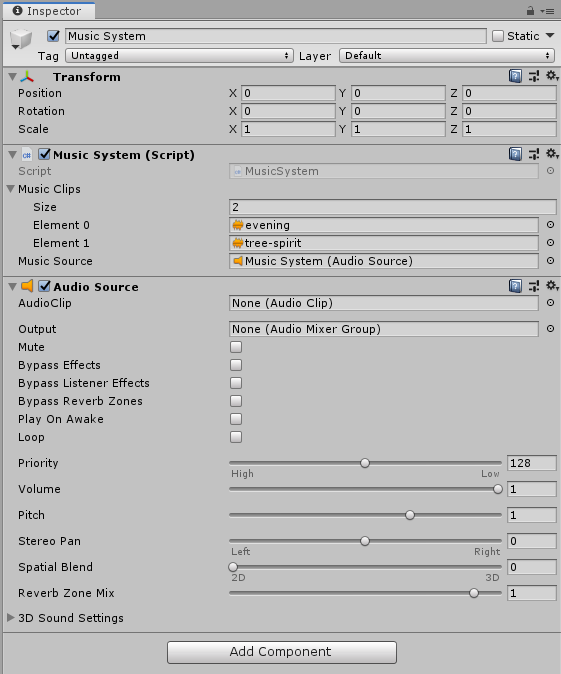This screenshot has width=561, height=674.
Task: Collapse the Music Clips array foldout
Action: 11,189
